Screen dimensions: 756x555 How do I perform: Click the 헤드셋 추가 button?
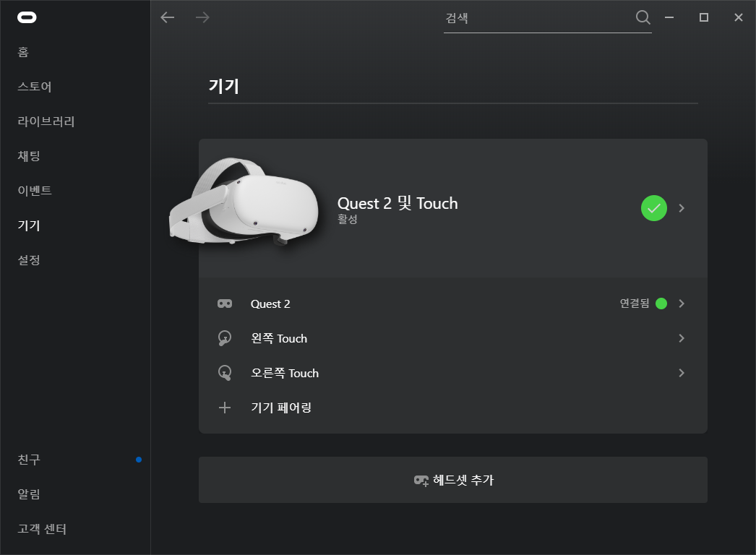pyautogui.click(x=452, y=480)
